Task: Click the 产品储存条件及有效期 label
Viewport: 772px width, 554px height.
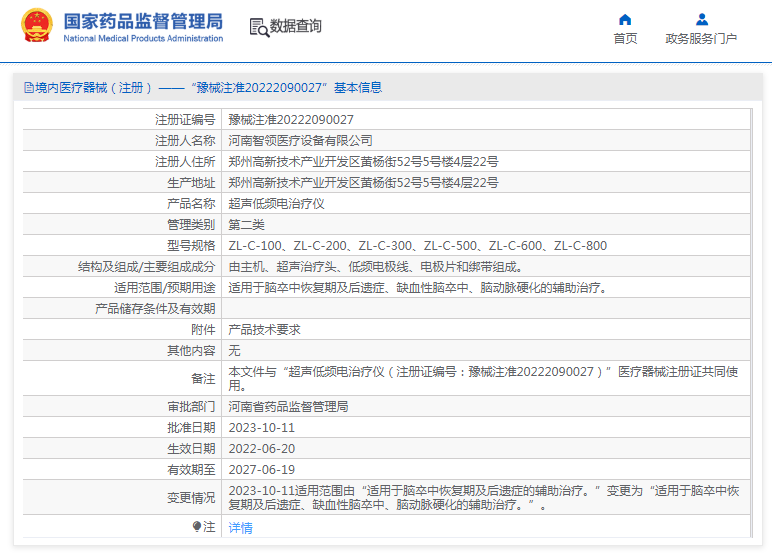Action: (155, 309)
